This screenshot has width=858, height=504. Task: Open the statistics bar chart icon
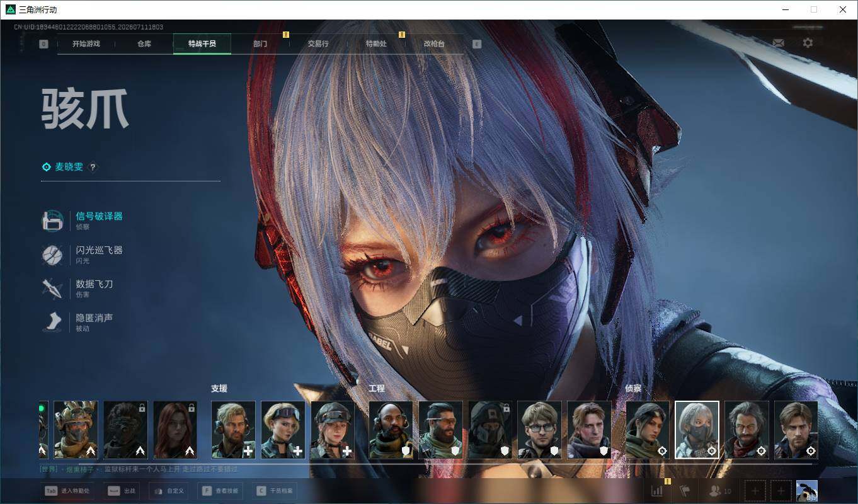657,491
